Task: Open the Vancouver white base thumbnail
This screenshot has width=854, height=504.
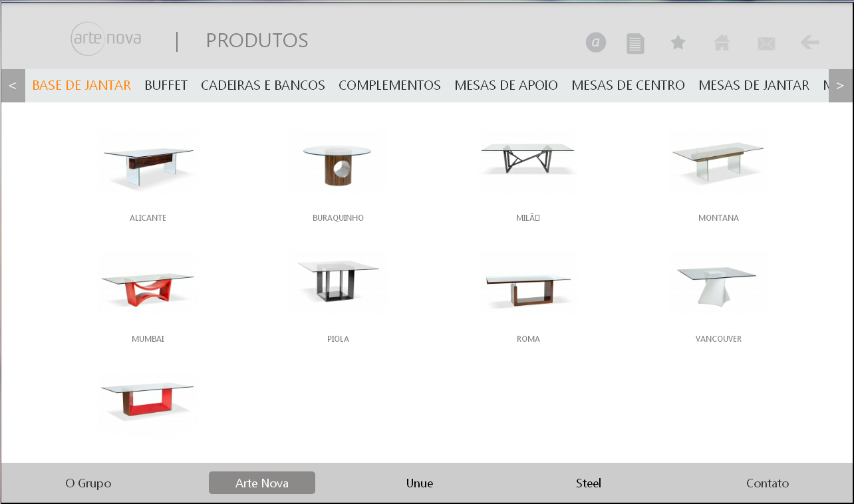Action: [718, 283]
